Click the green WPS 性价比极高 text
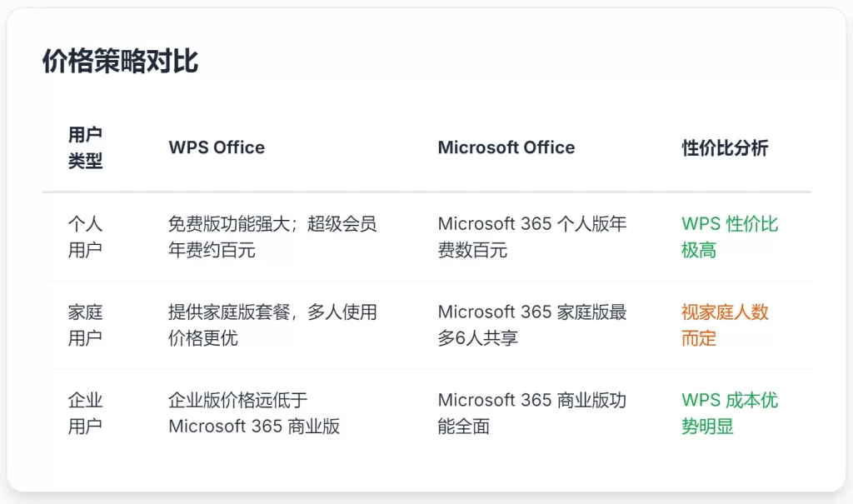Viewport: 853px width, 504px height. 730,237
